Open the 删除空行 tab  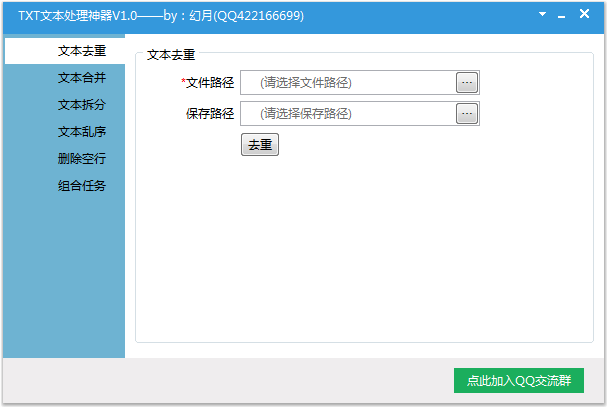tap(65, 158)
